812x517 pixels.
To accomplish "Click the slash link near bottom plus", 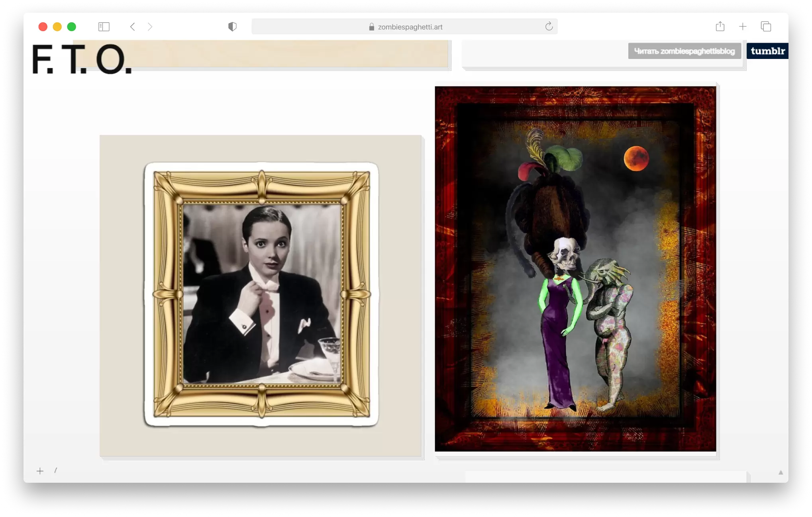I will tap(56, 470).
